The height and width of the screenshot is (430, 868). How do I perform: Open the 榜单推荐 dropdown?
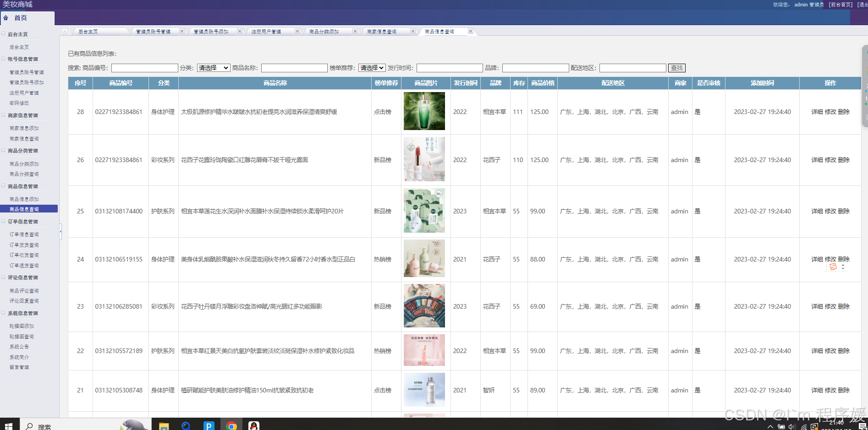pos(372,68)
